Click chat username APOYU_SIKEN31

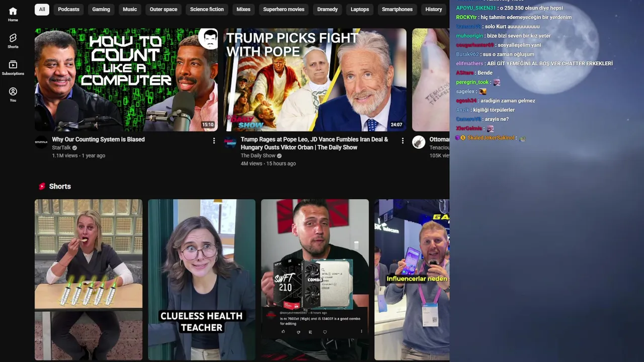(476, 8)
